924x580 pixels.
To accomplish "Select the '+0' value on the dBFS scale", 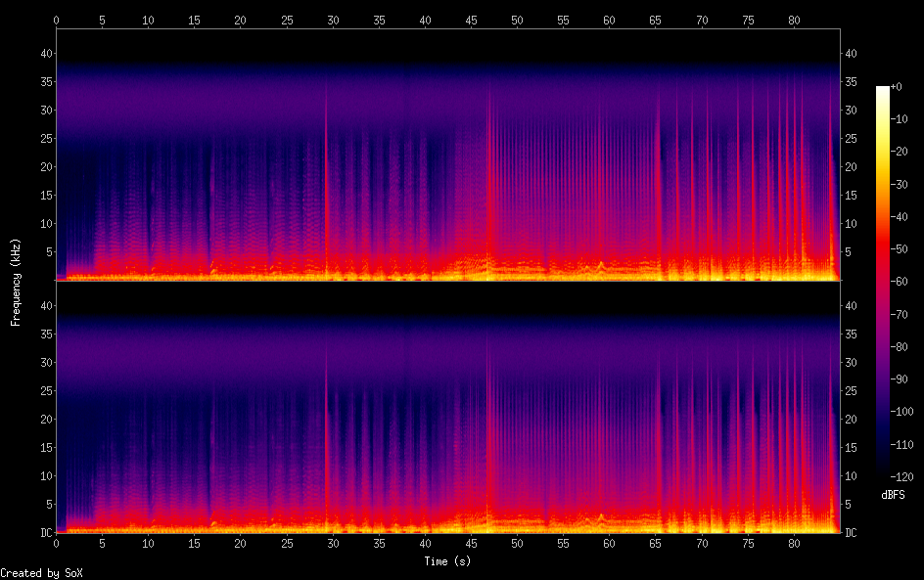I will pyautogui.click(x=897, y=86).
